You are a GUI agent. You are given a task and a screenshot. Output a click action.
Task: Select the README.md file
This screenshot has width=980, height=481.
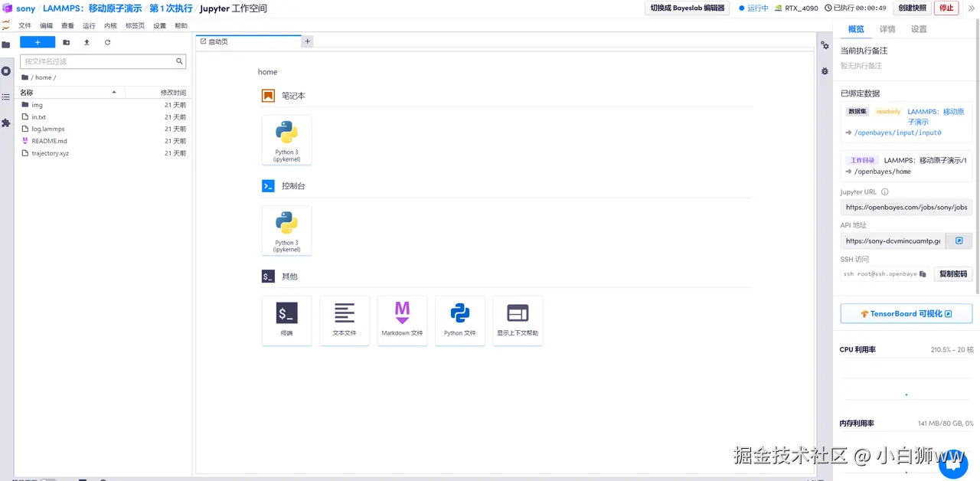click(x=103, y=141)
